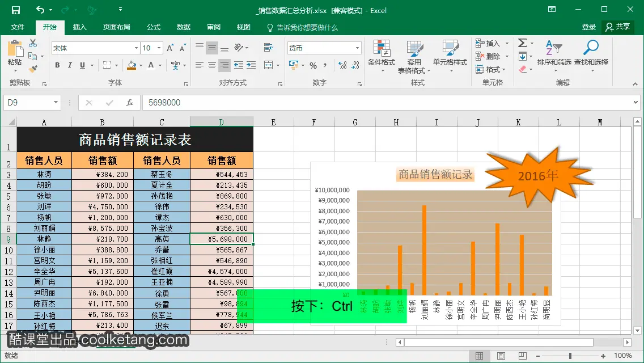The height and width of the screenshot is (363, 644).
Task: Click the Fill down arrow icon
Action: pos(523,56)
